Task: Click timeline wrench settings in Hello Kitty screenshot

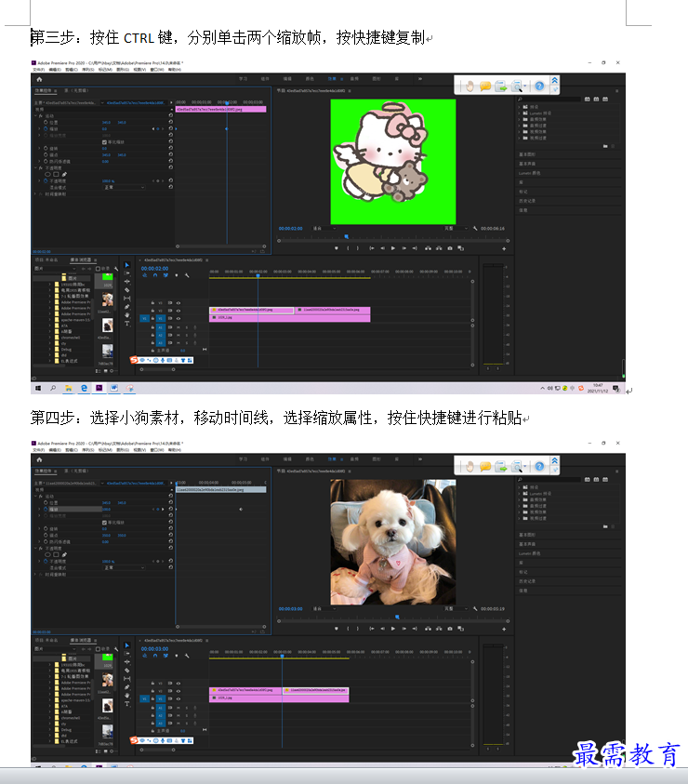Action: click(187, 275)
